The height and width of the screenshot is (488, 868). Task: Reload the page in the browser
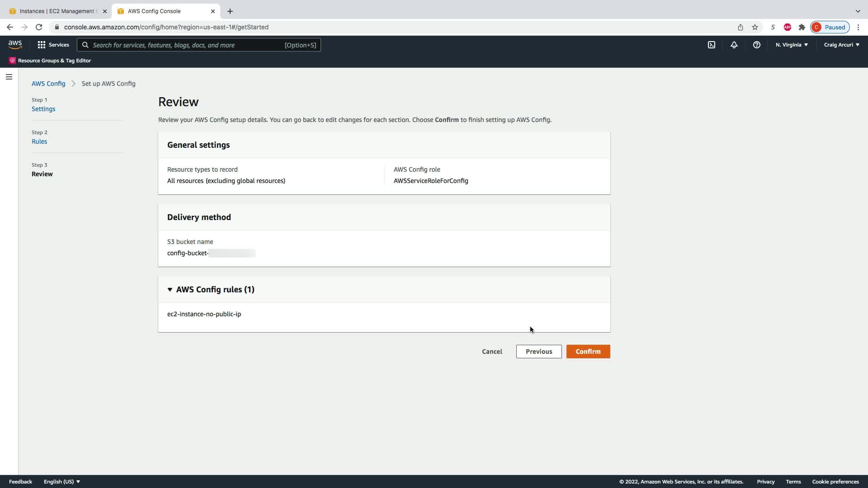click(x=39, y=27)
